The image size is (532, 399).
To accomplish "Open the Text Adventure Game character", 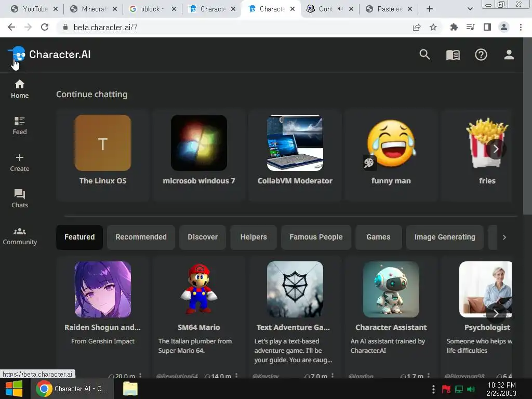I will (x=295, y=317).
